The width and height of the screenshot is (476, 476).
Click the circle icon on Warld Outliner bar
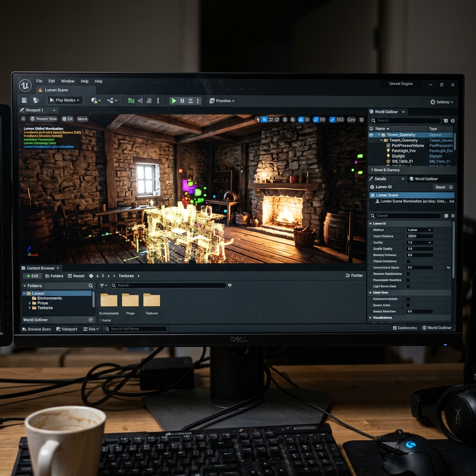(91, 320)
